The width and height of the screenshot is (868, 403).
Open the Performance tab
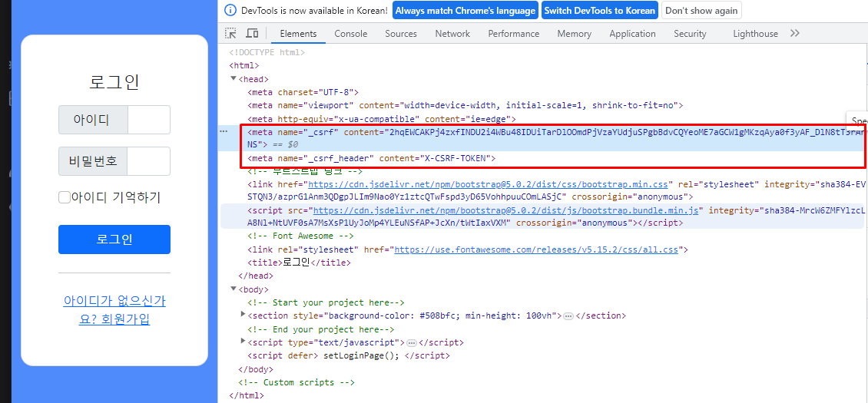point(514,34)
